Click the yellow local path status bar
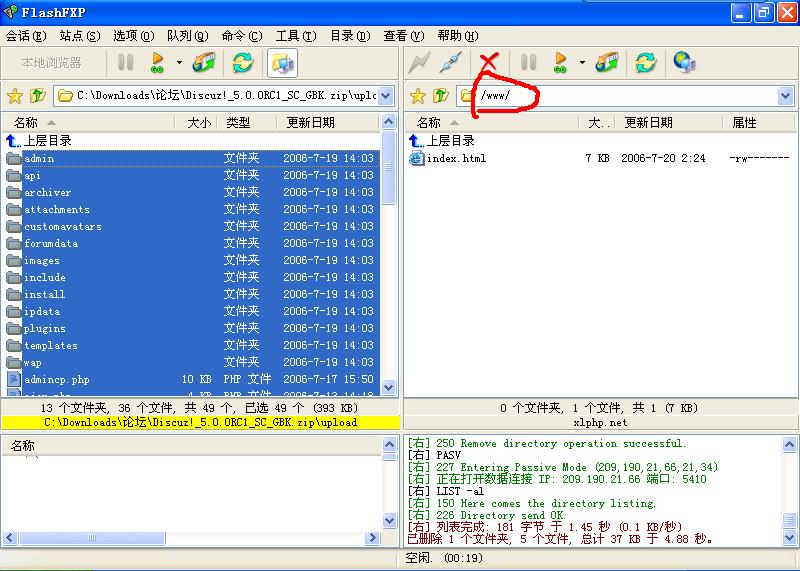The height and width of the screenshot is (571, 800). coord(200,423)
